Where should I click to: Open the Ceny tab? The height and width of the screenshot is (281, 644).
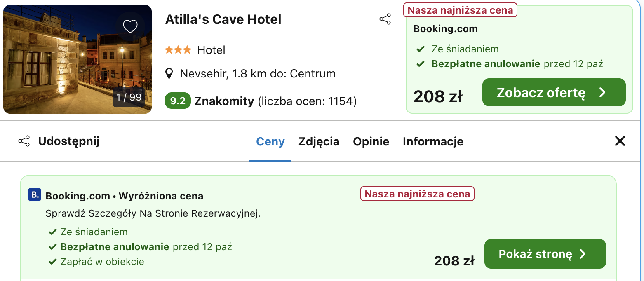pos(270,142)
